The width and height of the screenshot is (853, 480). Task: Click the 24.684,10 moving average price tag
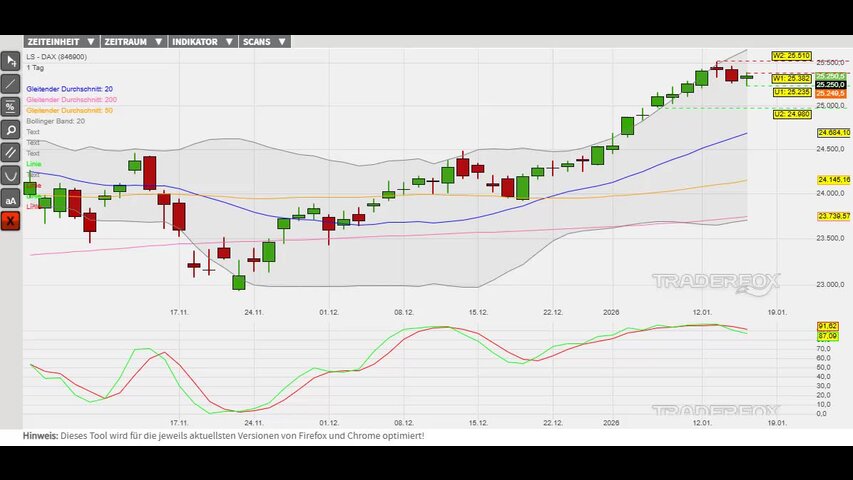point(832,133)
